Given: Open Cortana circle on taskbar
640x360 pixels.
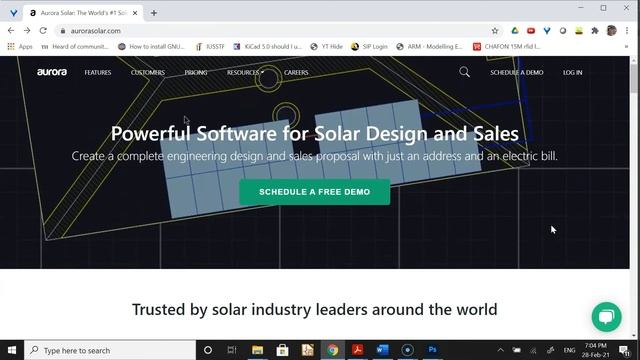Looking at the screenshot, I should click(208, 350).
